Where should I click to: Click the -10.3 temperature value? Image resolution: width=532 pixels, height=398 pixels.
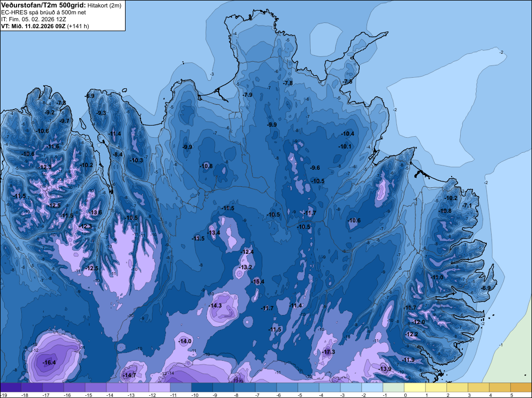click(x=136, y=160)
